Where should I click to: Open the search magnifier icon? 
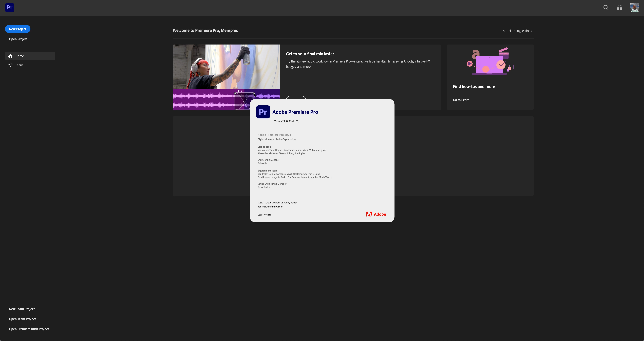tap(606, 8)
